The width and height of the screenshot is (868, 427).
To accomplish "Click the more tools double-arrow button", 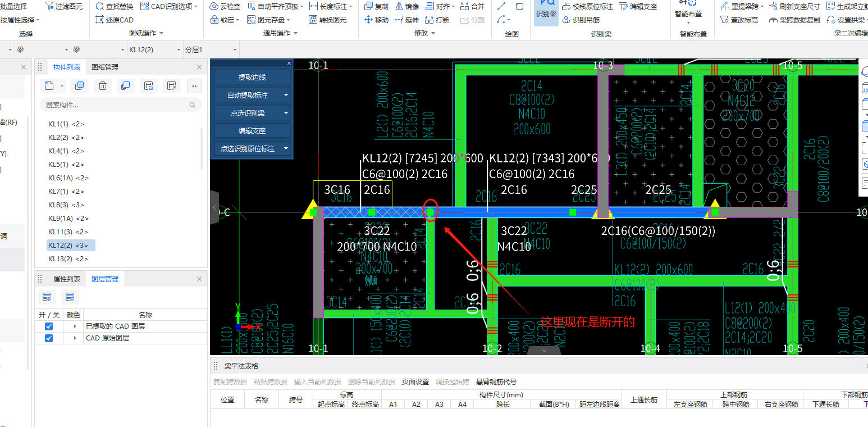I will 194,86.
